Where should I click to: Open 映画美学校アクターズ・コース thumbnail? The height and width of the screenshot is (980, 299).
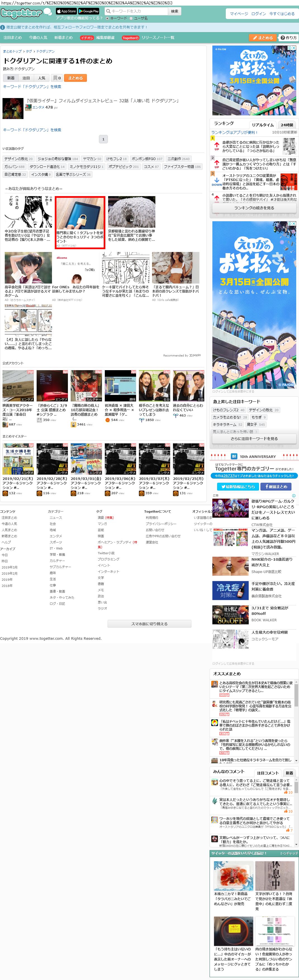(x=18, y=386)
